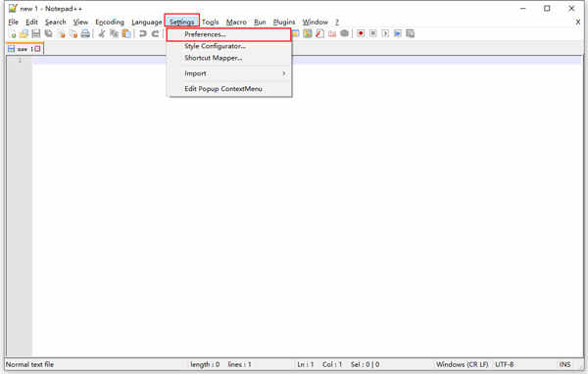The width and height of the screenshot is (588, 374).
Task: Close the document with the menu bar X
Action: [x=578, y=23]
